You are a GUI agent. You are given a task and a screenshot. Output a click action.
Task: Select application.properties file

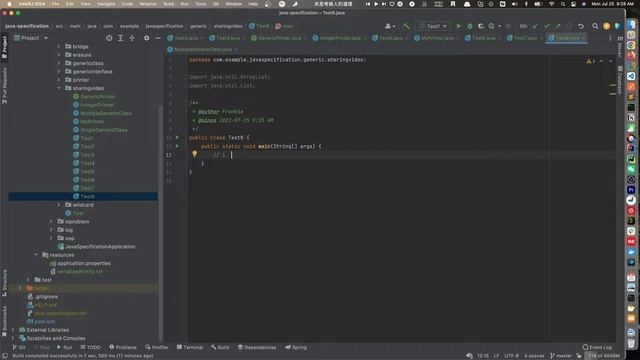click(84, 263)
